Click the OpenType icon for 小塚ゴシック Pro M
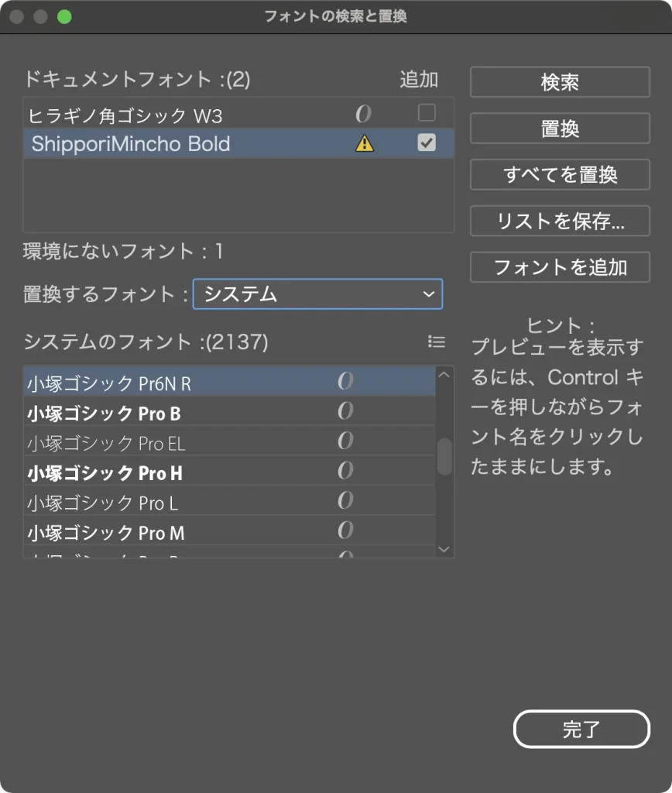This screenshot has height=793, width=672. click(x=345, y=530)
